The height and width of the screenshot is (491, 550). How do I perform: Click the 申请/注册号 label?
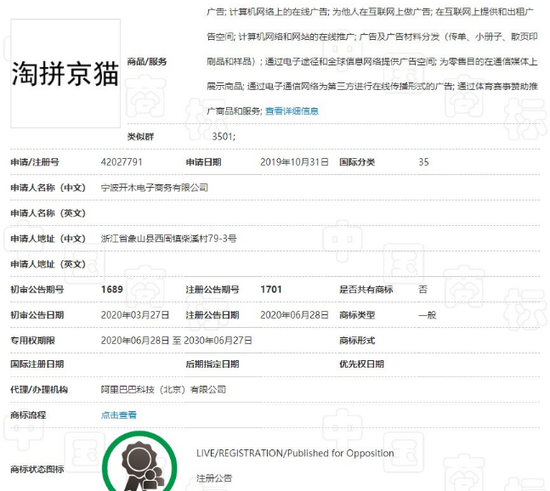[35, 162]
